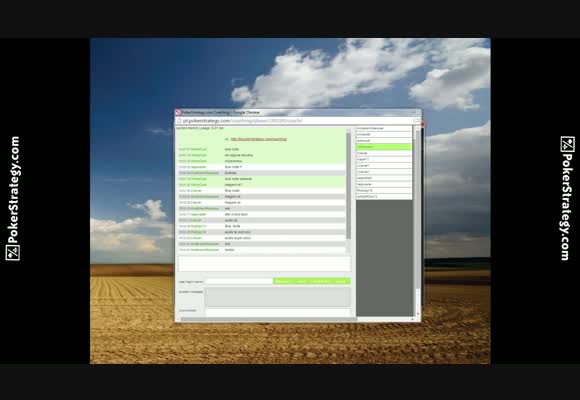Viewport: 580px width, 400px height.
Task: Focus the user login name field
Action: (239, 281)
